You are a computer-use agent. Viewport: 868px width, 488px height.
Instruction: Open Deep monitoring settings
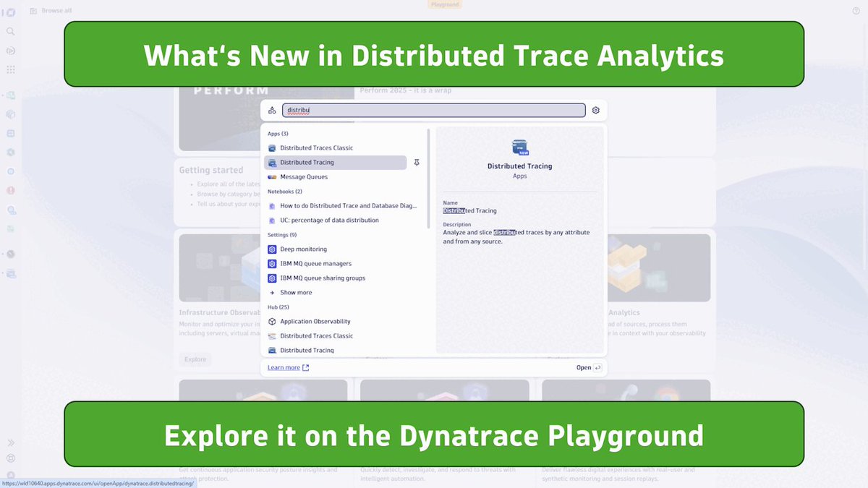coord(303,249)
